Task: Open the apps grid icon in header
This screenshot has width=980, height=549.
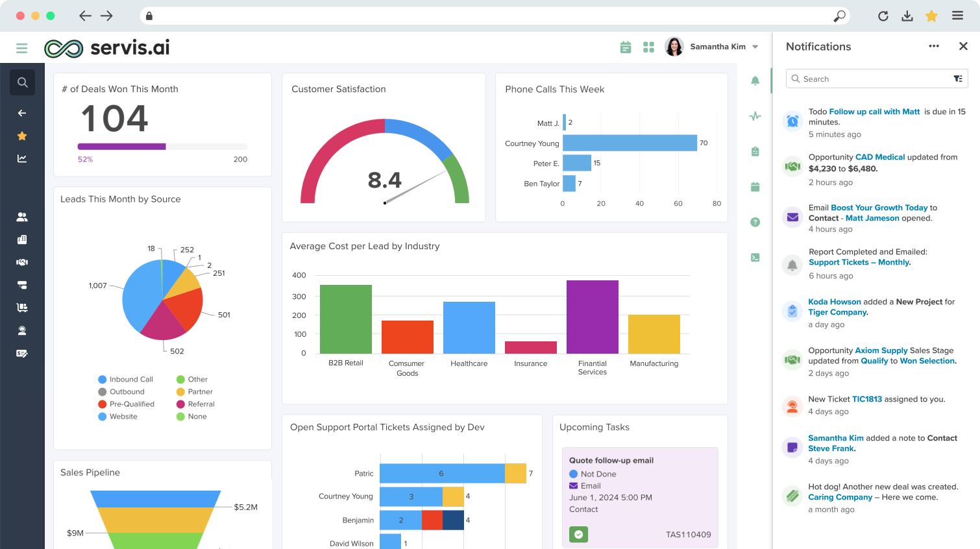Action: point(648,47)
